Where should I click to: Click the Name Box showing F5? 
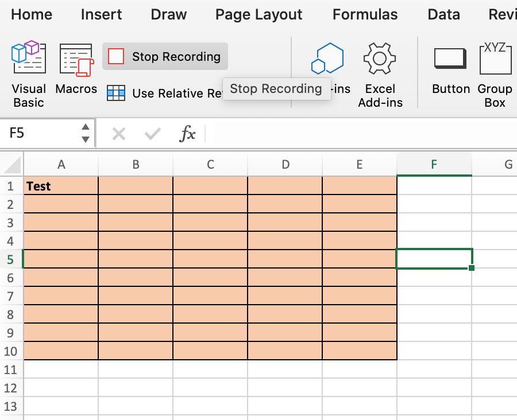pyautogui.click(x=40, y=133)
